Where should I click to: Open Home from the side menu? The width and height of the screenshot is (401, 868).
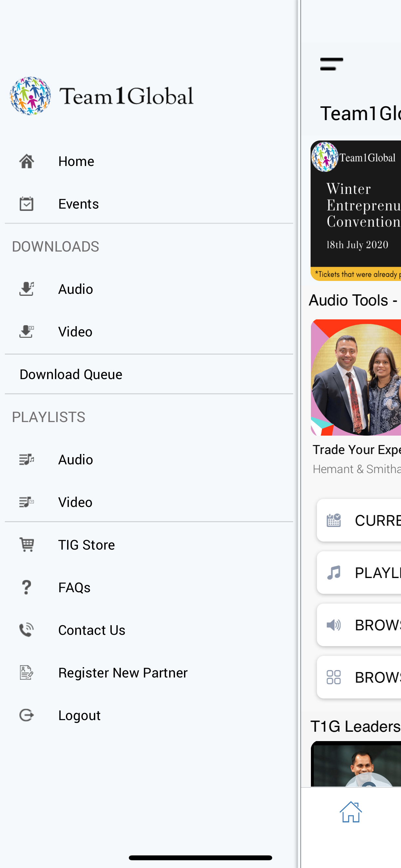[149, 161]
